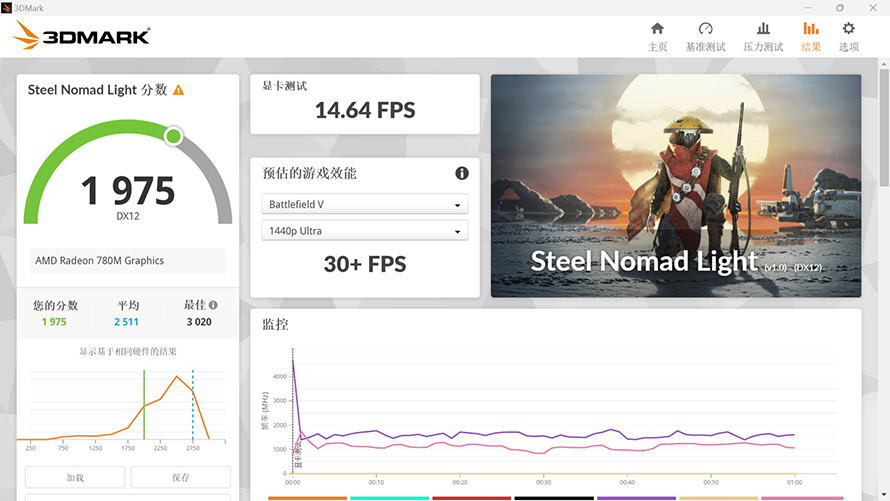Click the info icon next to 最佳

(x=213, y=305)
